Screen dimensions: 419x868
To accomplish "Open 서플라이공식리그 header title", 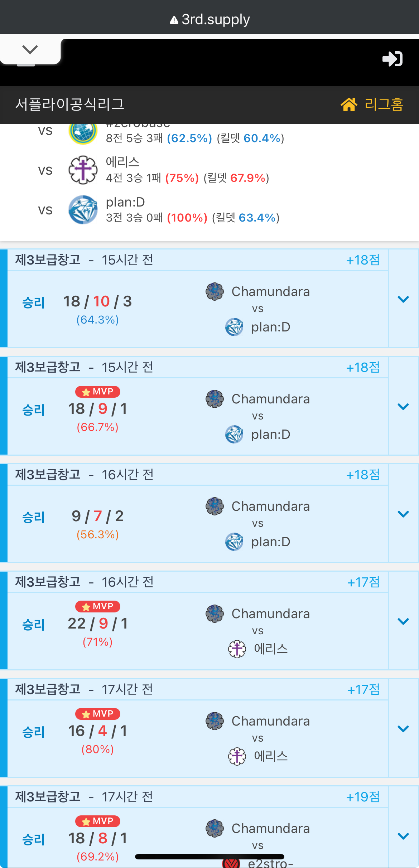I will coord(70,105).
